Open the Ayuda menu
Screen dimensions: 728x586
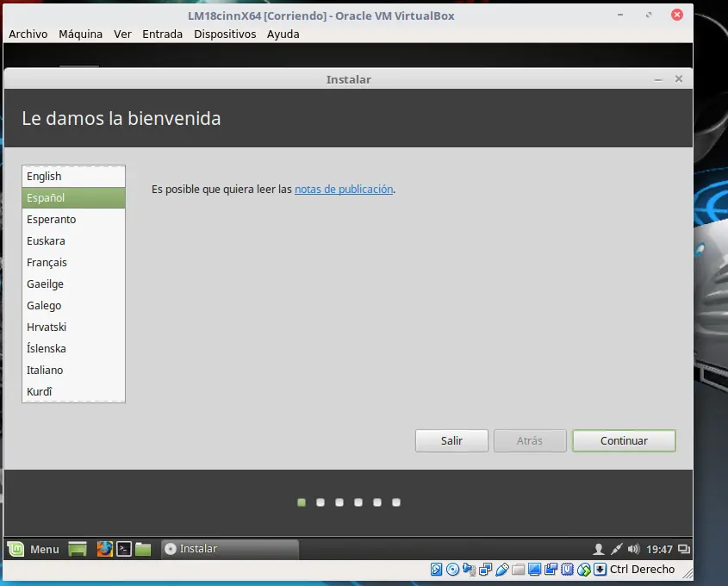tap(283, 34)
